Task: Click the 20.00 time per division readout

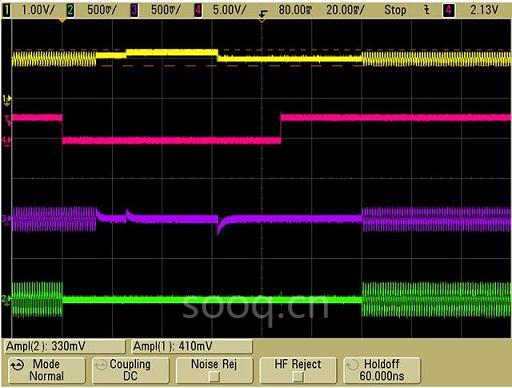Action: pos(345,10)
